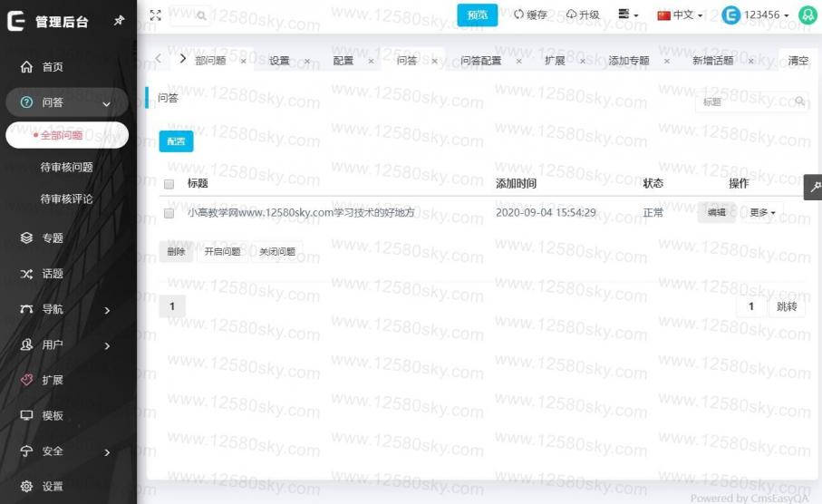This screenshot has height=504, width=822.
Task: Open 待审核问题 in the sidebar
Action: click(66, 168)
